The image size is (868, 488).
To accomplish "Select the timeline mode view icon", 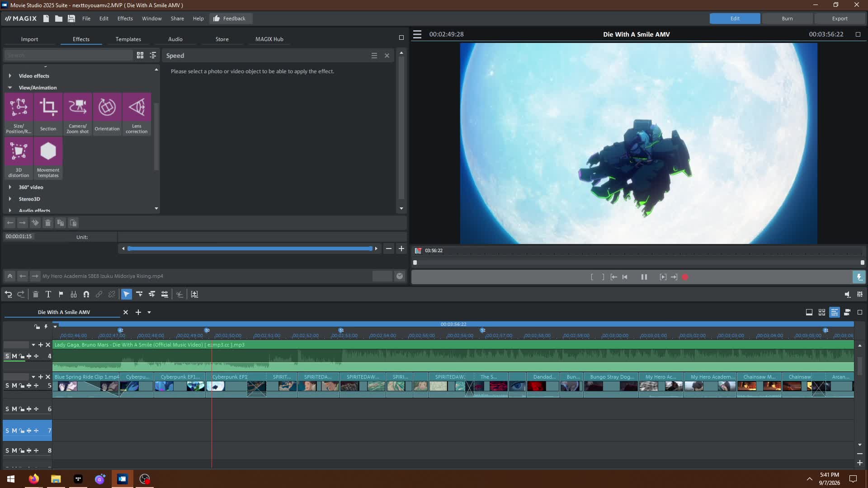I will [x=835, y=312].
